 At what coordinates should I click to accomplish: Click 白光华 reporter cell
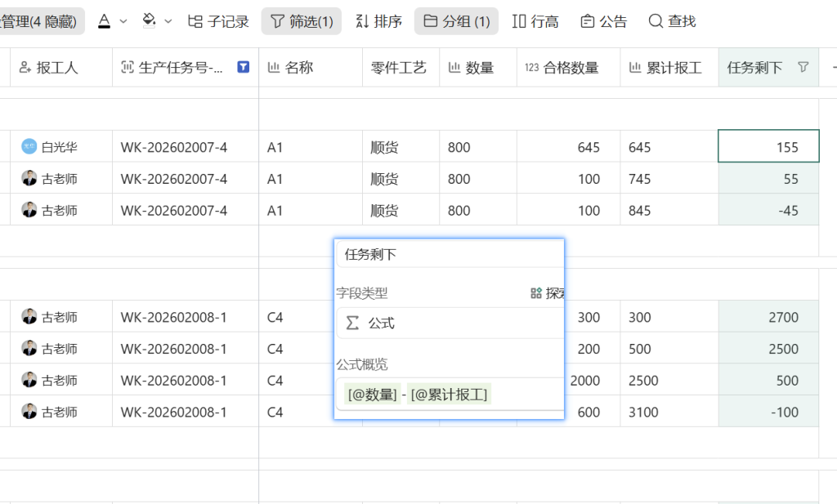pyautogui.click(x=61, y=147)
